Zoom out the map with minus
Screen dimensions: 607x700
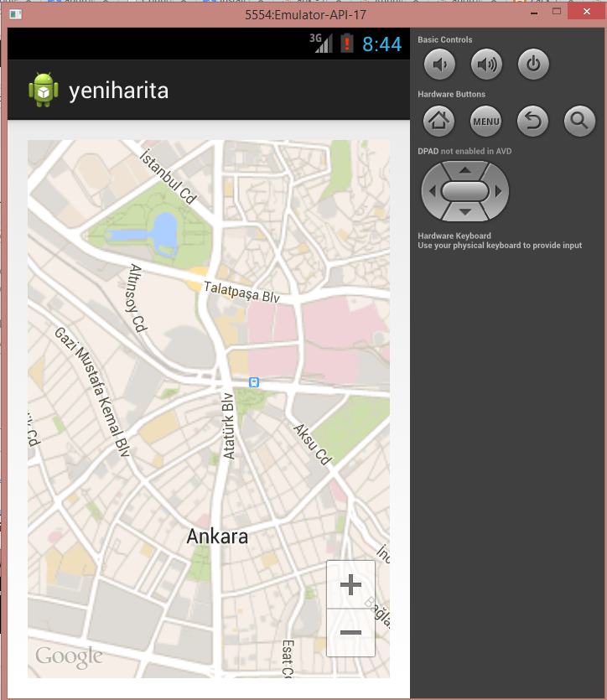pos(350,632)
